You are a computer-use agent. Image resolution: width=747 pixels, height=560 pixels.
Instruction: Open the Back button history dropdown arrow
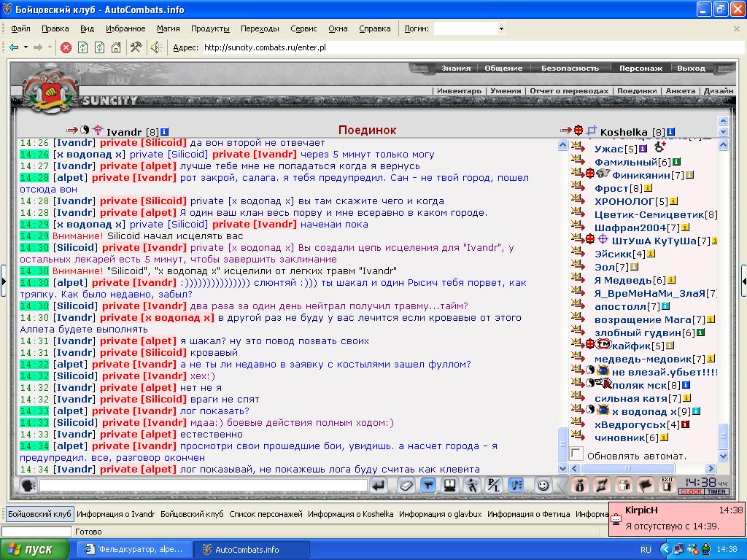coord(26,47)
